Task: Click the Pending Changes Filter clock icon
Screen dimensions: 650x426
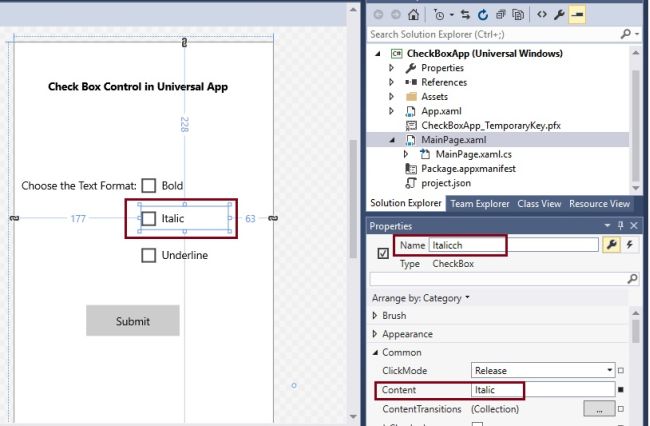Action: (439, 15)
